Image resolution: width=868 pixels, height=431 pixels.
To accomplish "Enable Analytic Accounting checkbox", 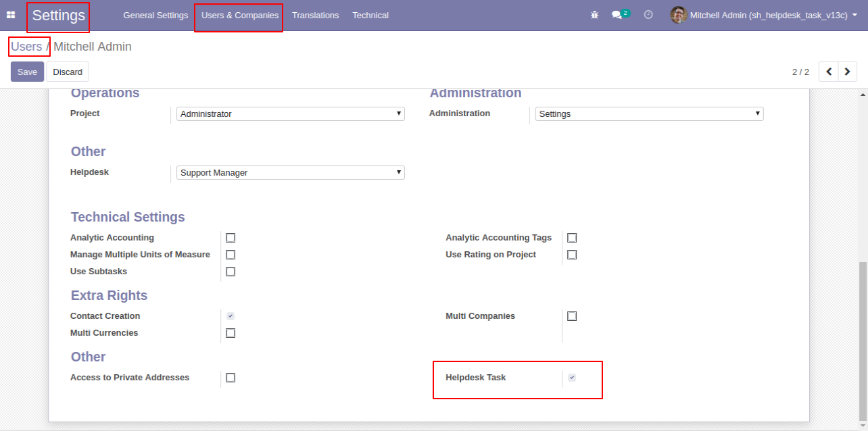I will click(x=231, y=238).
